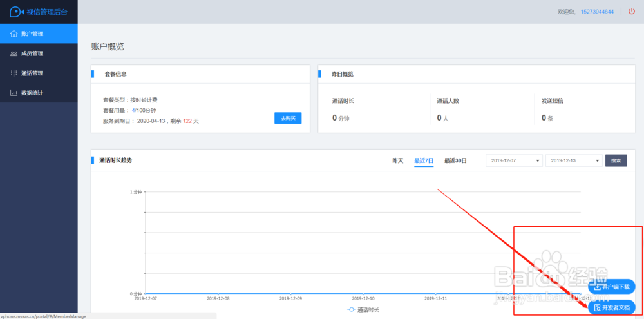Open the 数据统计 menu item
The height and width of the screenshot is (319, 644).
pos(39,93)
